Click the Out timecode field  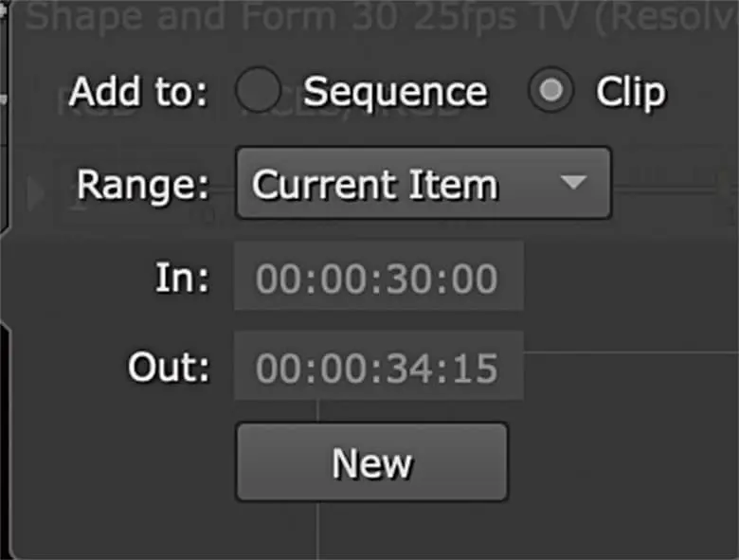point(378,368)
